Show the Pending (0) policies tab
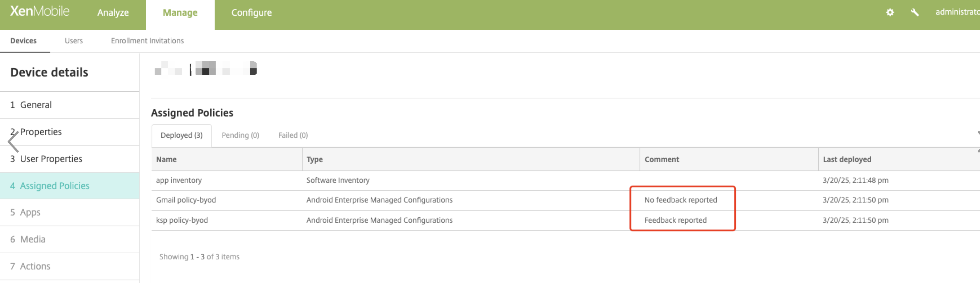980x283 pixels. click(x=240, y=135)
